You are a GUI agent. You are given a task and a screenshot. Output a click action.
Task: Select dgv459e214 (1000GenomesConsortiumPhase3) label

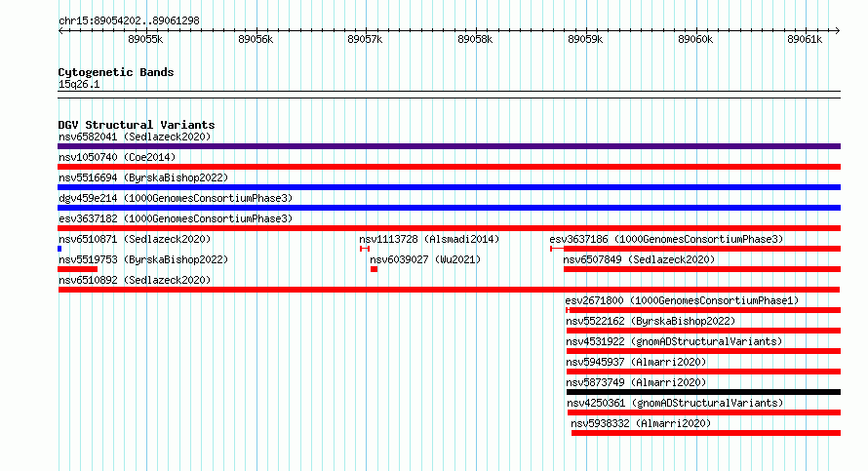176,198
